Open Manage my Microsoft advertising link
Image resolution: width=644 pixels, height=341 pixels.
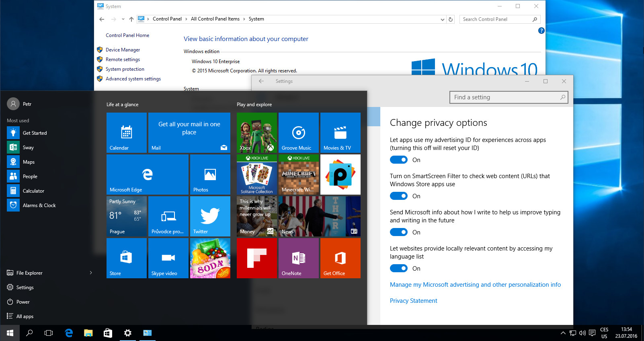(x=475, y=285)
